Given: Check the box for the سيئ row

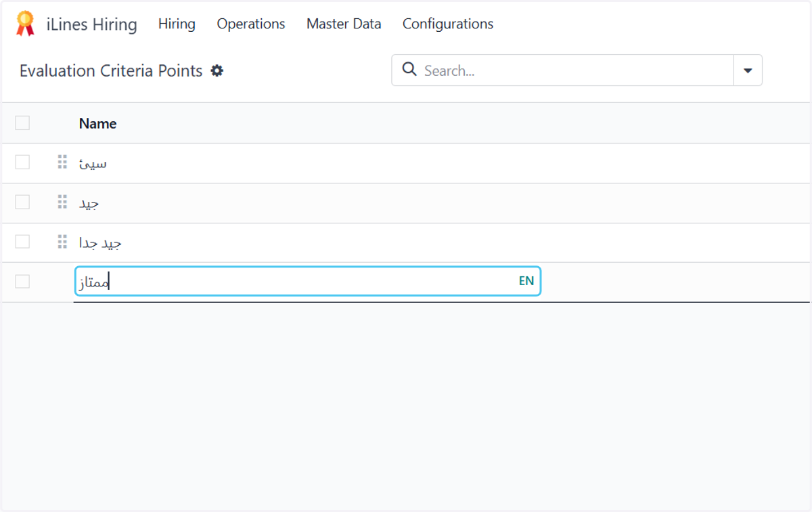Looking at the screenshot, I should coord(22,162).
